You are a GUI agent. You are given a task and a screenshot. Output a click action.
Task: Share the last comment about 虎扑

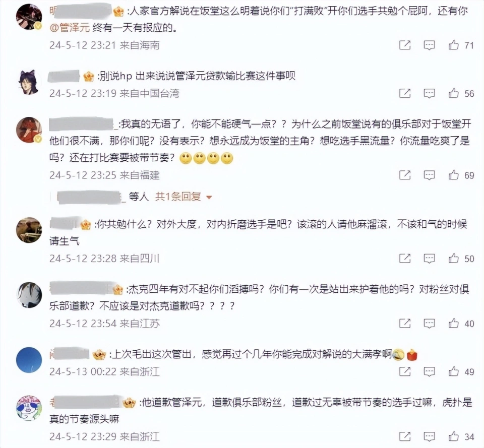coord(405,436)
